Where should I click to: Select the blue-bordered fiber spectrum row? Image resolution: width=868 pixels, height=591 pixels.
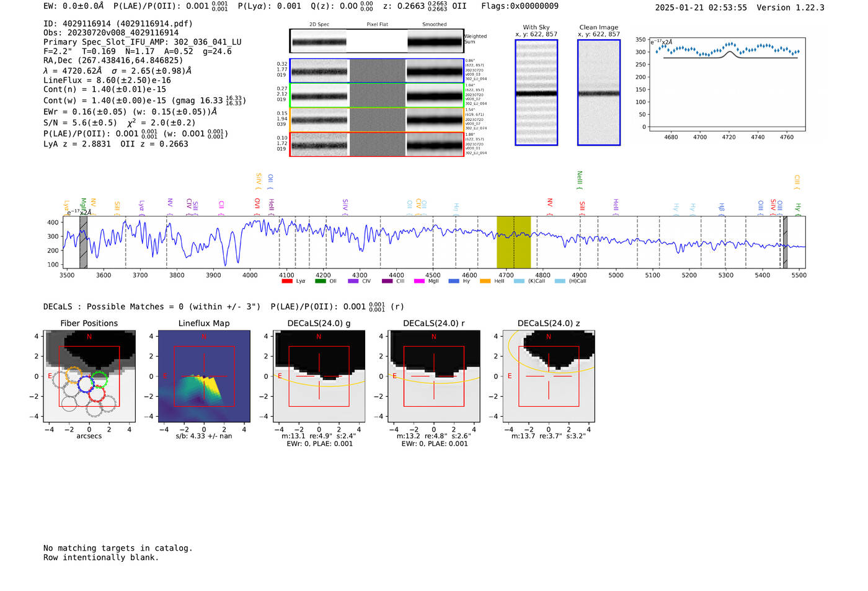tap(376, 71)
